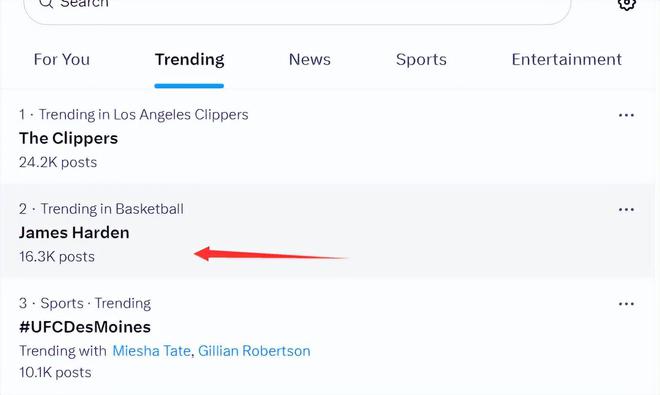Open more options for James Harden trend
Screen dimensions: 660x395
click(626, 210)
